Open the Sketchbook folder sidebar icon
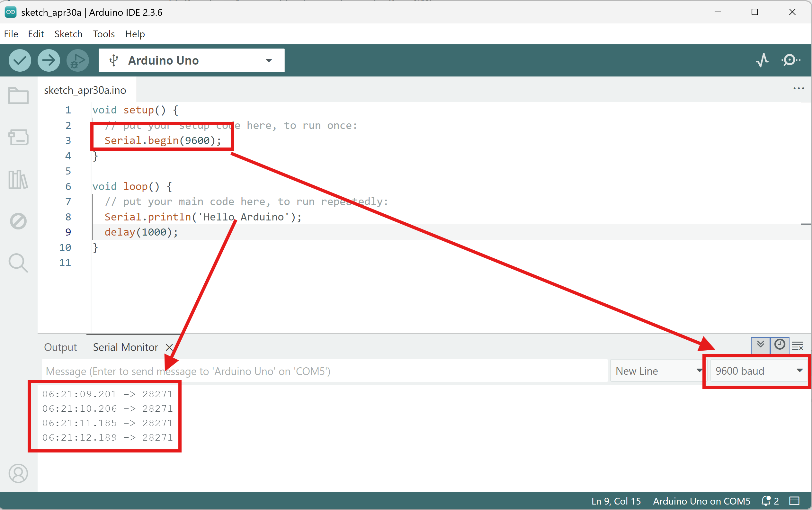 pyautogui.click(x=18, y=96)
